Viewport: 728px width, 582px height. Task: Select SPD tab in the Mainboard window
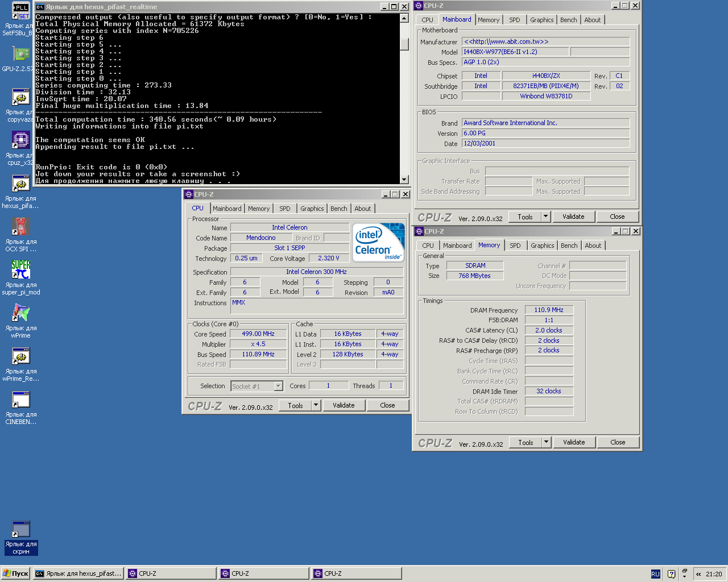point(515,20)
